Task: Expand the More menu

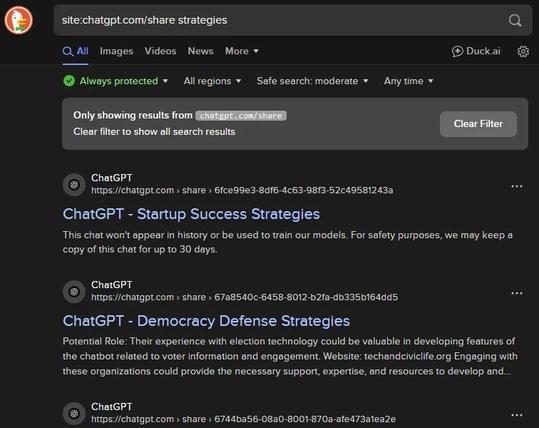Action: 242,51
